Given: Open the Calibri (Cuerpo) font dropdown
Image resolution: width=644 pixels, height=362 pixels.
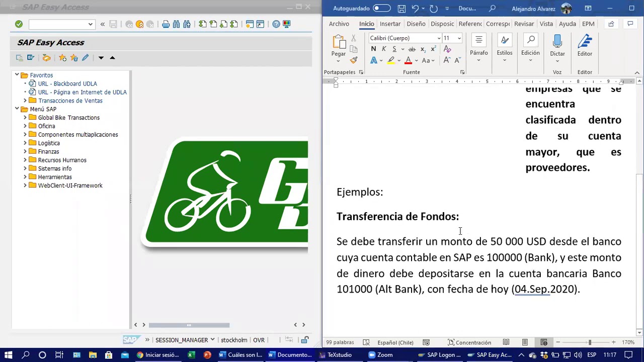Looking at the screenshot, I should click(439, 38).
